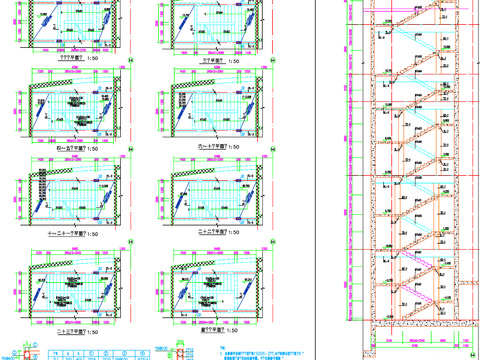Viewport: 480px width, 360px height.
Task: Select the last stair plan's title with 1:50 scale
Action: click(219, 330)
